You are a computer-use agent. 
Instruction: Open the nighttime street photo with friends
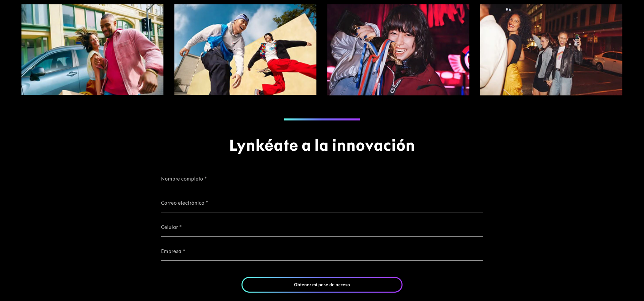tap(551, 50)
